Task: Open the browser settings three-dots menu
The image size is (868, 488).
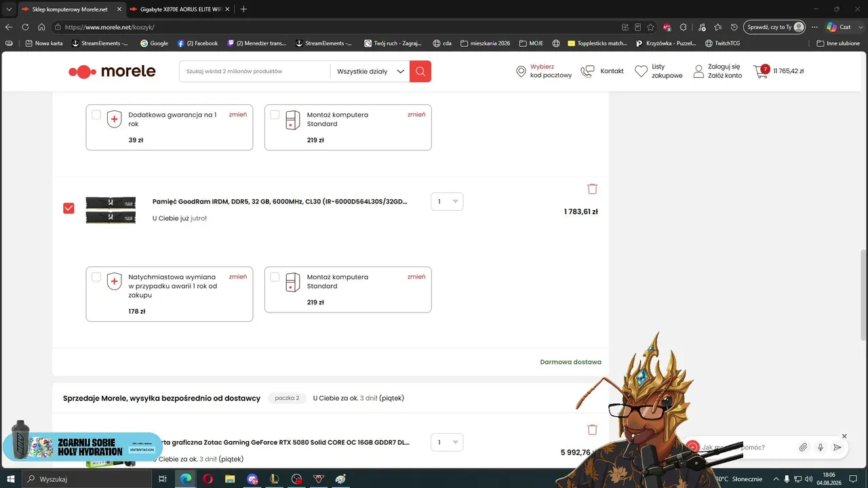Action: (x=814, y=27)
